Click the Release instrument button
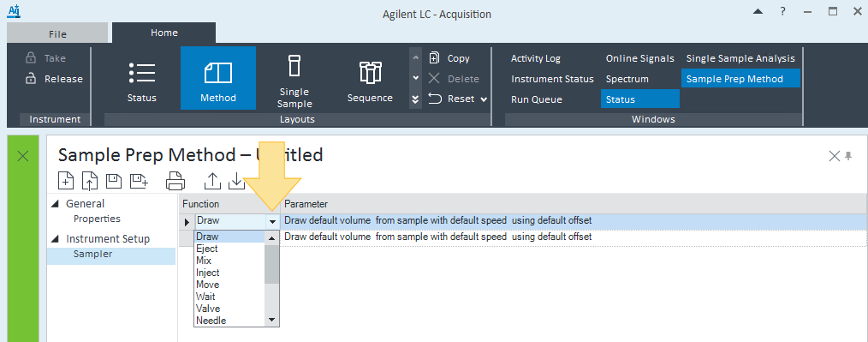Screen dimensions: 868x342 [54, 79]
